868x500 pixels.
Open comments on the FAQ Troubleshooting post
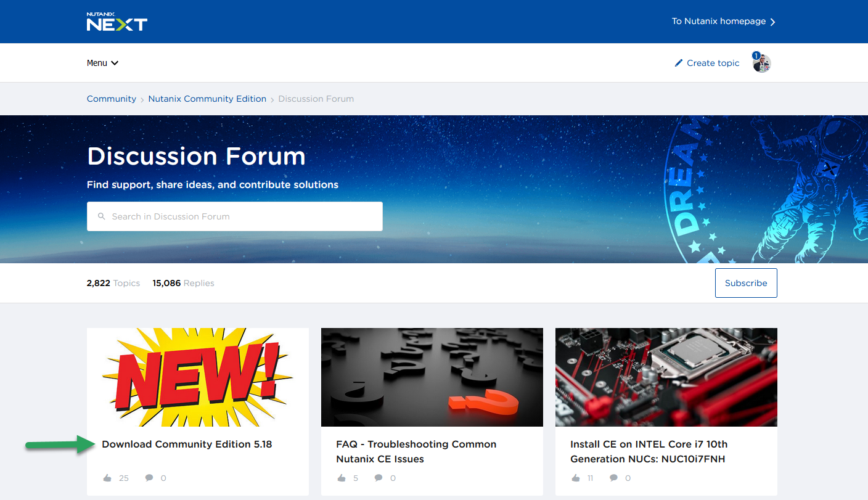pos(378,478)
